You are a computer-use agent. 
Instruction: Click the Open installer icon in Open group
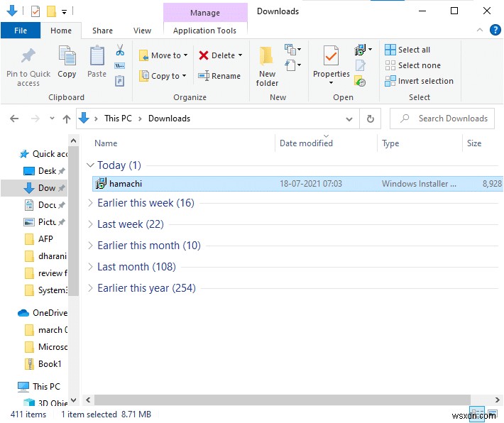point(361,50)
